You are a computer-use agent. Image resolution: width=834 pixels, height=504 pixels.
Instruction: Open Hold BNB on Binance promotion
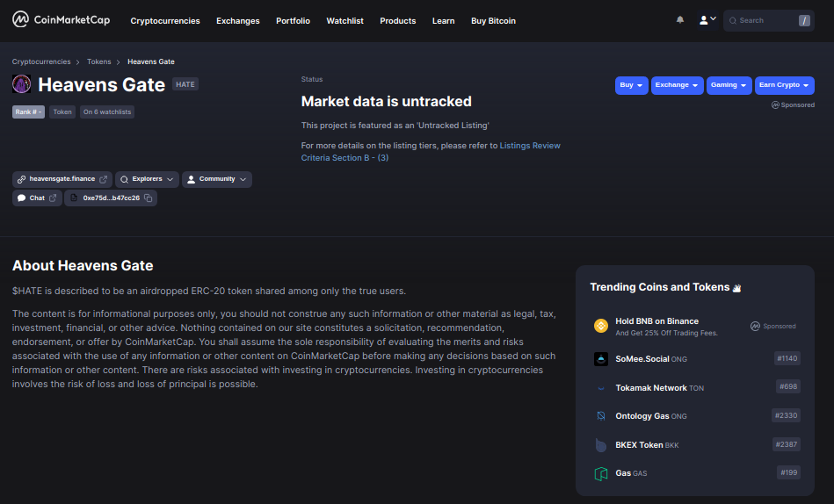click(694, 326)
